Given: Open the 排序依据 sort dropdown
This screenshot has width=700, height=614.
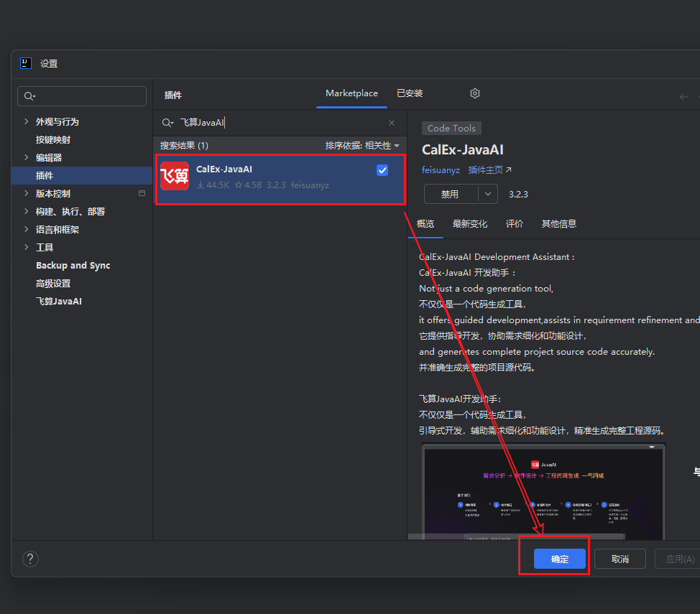Looking at the screenshot, I should (362, 146).
